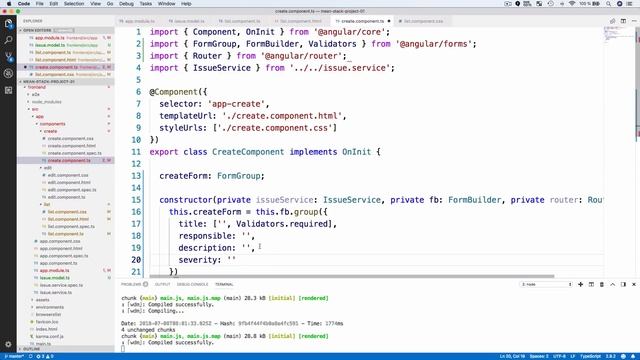Open notifications bell in status bar

tap(633, 356)
